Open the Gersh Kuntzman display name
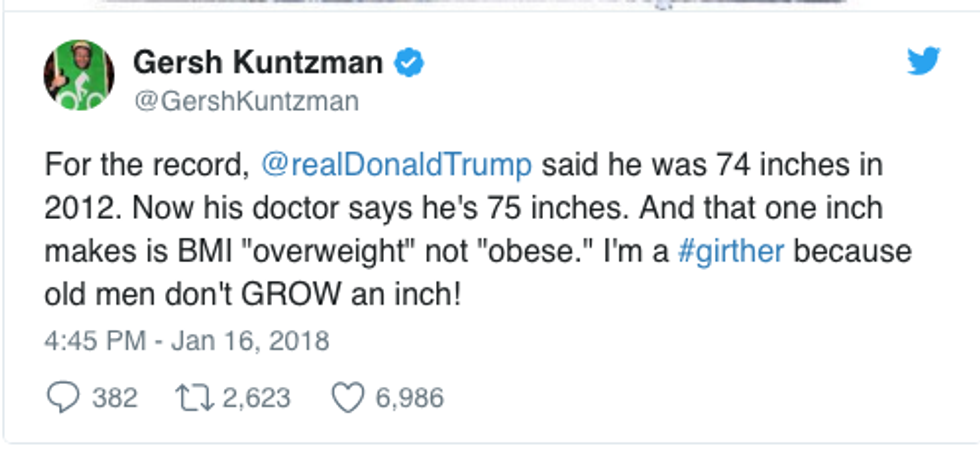Screen dimensions: 980x452 pyautogui.click(x=258, y=63)
